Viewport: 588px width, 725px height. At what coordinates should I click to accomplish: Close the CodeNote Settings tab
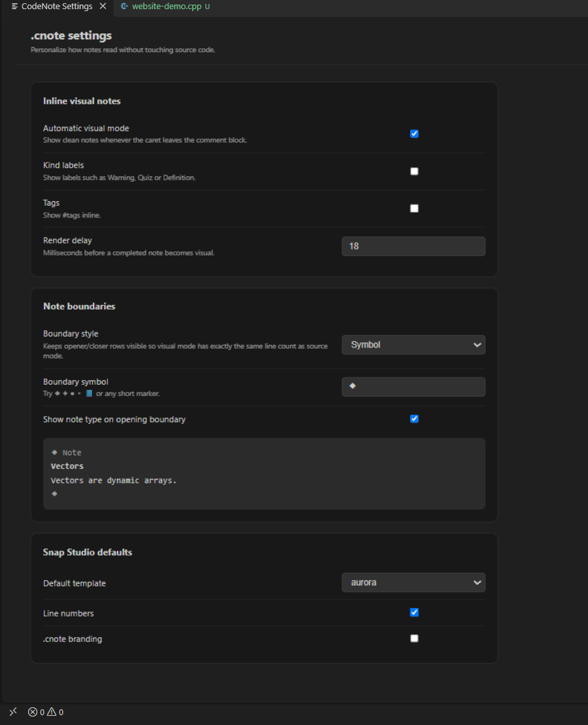click(x=103, y=6)
